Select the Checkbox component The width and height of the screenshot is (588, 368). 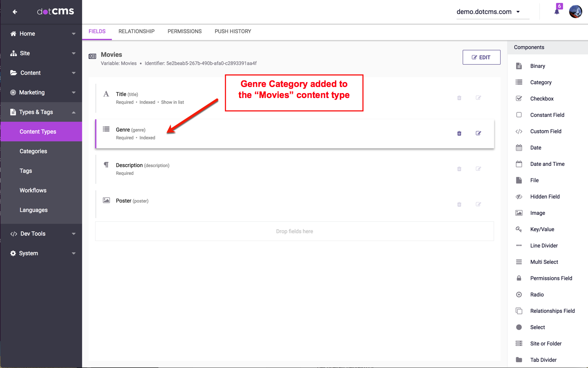(541, 98)
